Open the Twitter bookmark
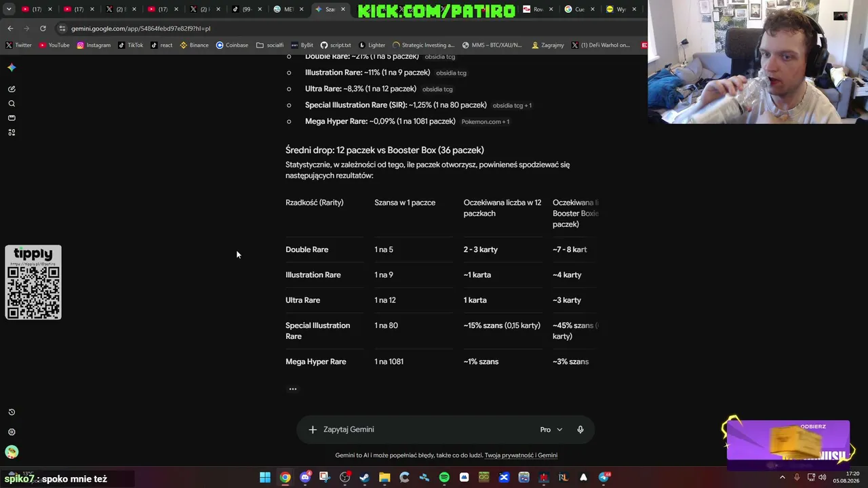 click(x=18, y=45)
